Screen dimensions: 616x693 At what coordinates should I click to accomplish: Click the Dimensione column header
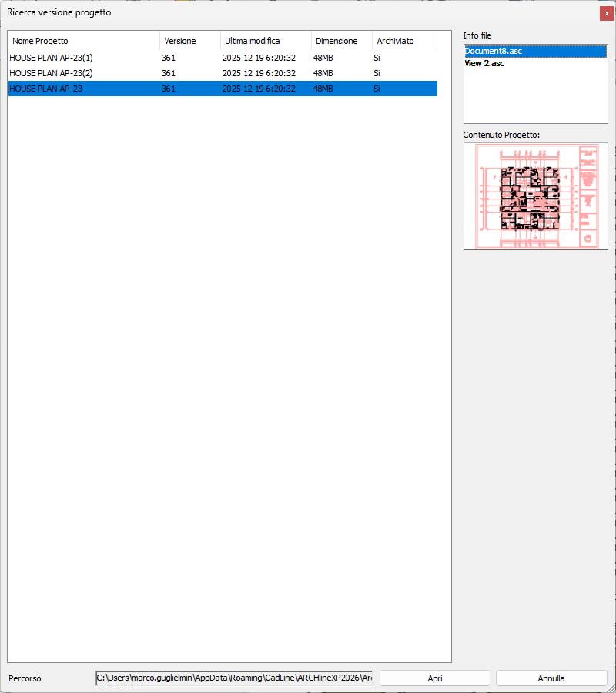(x=341, y=41)
